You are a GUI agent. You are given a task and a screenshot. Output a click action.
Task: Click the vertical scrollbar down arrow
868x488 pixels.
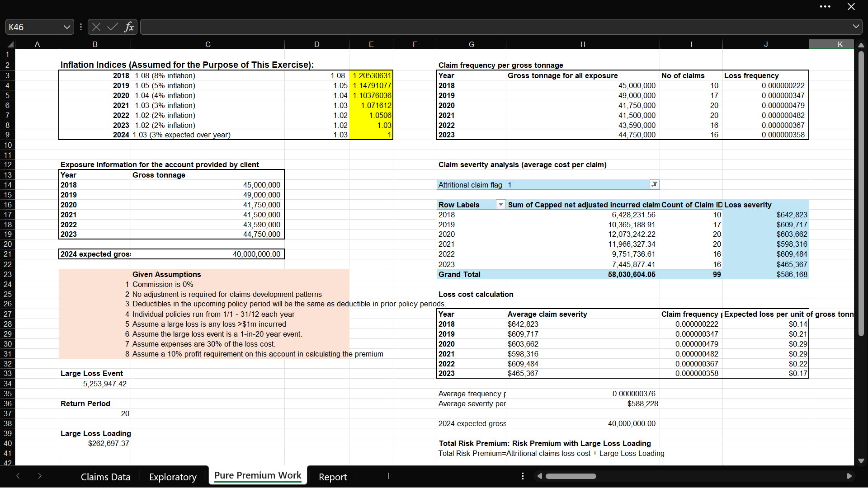(861, 461)
